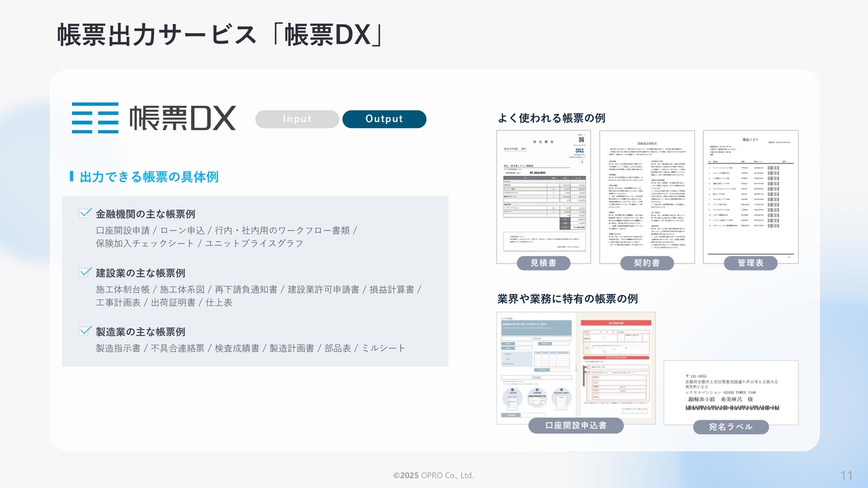Click the 宛名ラベル label button
The width and height of the screenshot is (868, 488).
click(730, 427)
